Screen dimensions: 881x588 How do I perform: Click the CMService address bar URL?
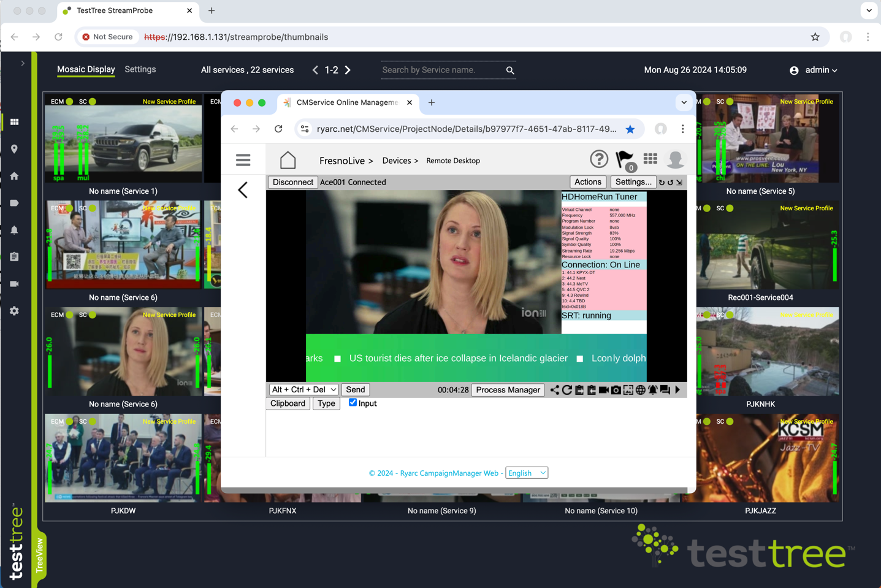pos(467,129)
